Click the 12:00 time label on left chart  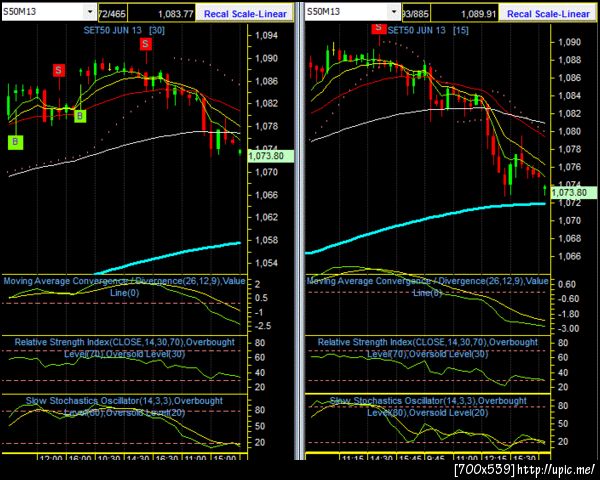(x=52, y=459)
